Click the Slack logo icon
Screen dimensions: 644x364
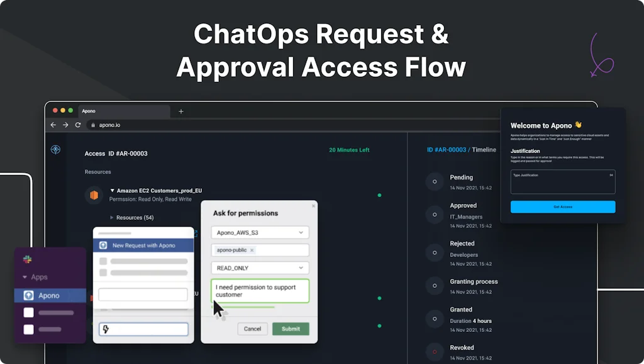point(28,259)
